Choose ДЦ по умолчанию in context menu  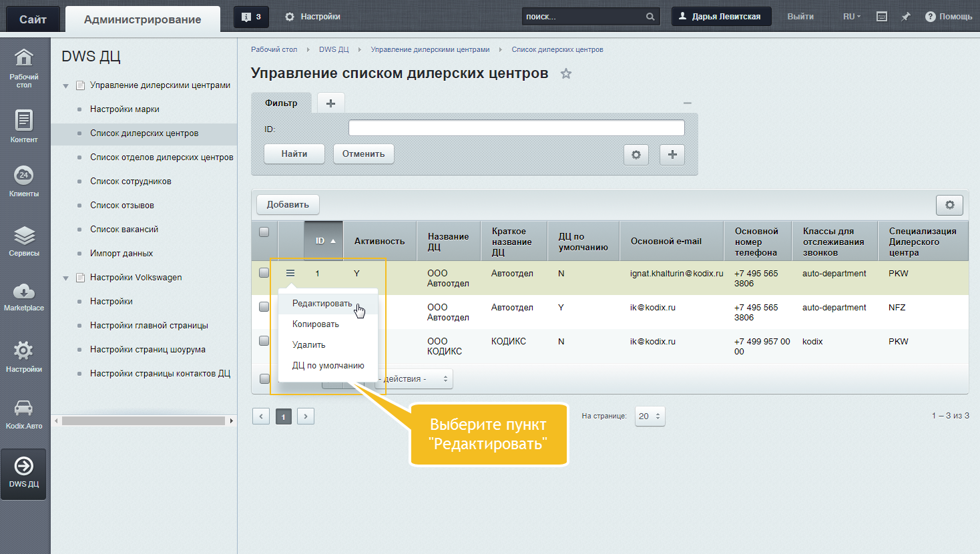pyautogui.click(x=328, y=366)
